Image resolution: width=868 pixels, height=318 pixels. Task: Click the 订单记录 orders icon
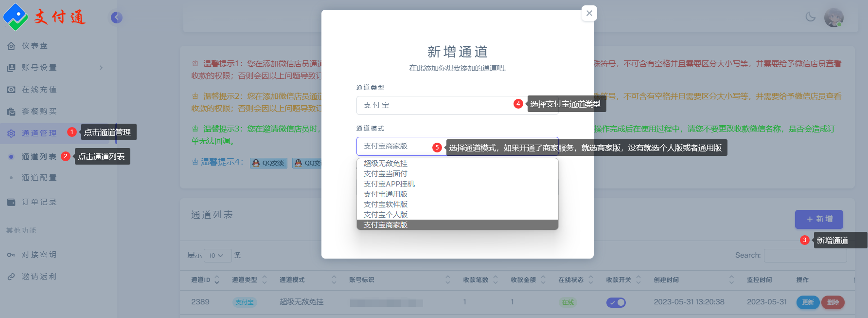click(11, 202)
